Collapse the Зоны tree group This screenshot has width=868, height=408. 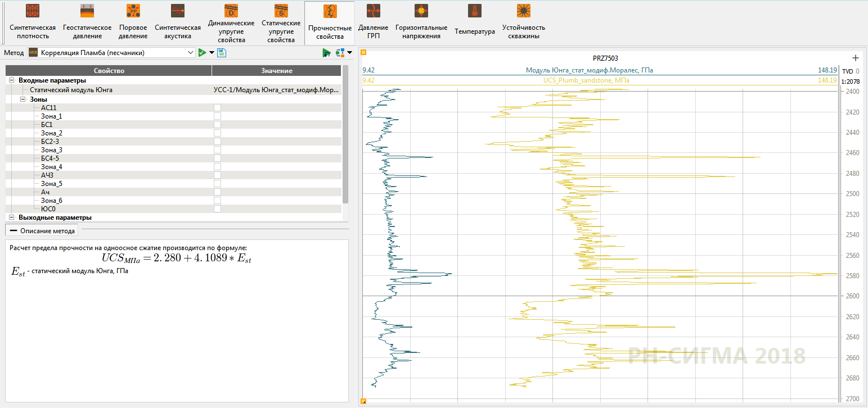pos(23,99)
